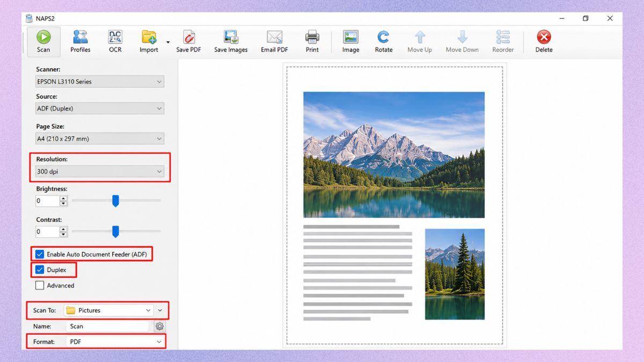
Task: Click the Brightness value field
Action: (x=48, y=201)
